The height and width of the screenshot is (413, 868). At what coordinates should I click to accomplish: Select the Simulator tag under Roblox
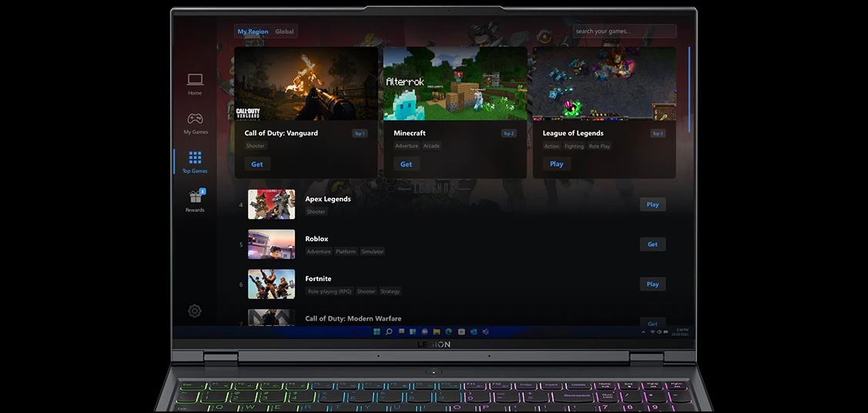coord(373,251)
